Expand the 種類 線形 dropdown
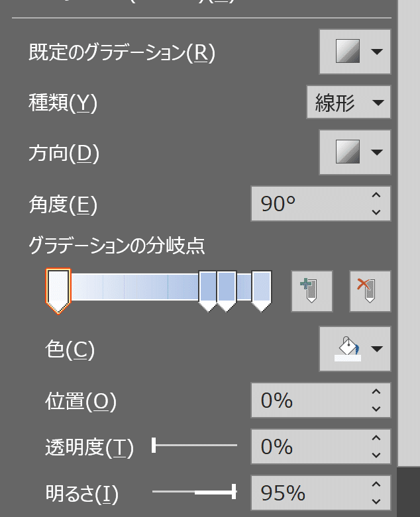This screenshot has height=517, width=420. tap(348, 103)
